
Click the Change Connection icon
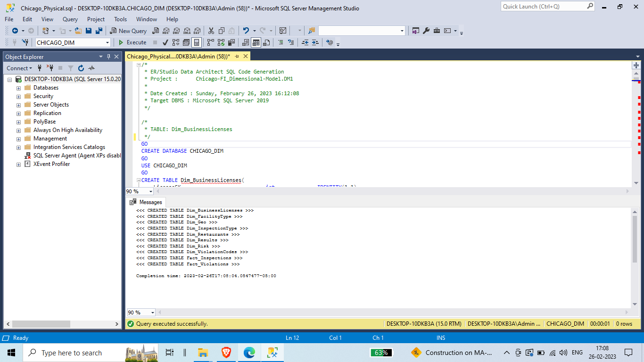(25, 42)
